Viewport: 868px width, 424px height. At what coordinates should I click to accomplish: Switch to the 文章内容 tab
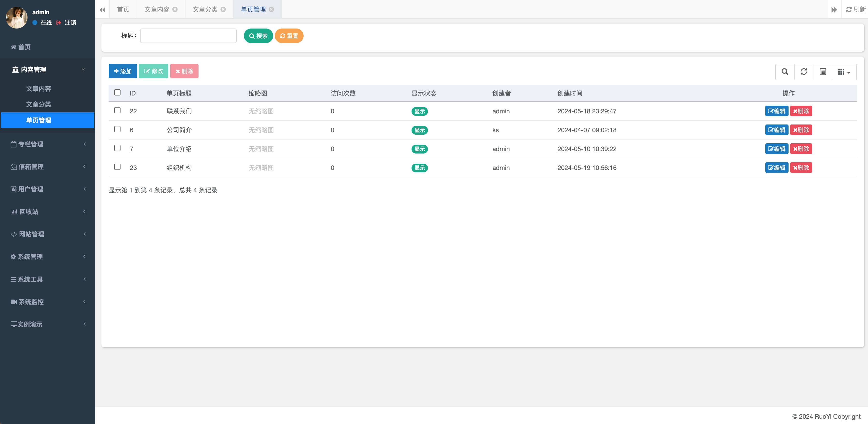(x=157, y=9)
